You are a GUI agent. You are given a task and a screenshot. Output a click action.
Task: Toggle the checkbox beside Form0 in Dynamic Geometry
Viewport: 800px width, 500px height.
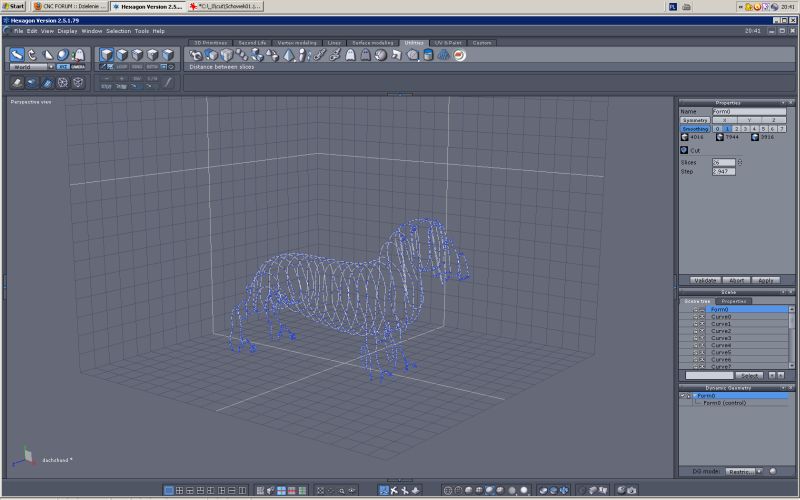tap(683, 396)
